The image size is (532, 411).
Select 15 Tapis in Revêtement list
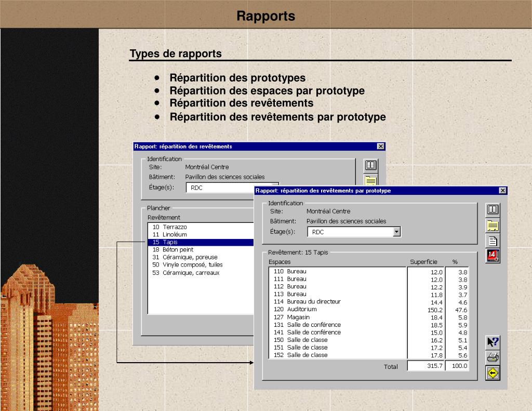(x=201, y=242)
